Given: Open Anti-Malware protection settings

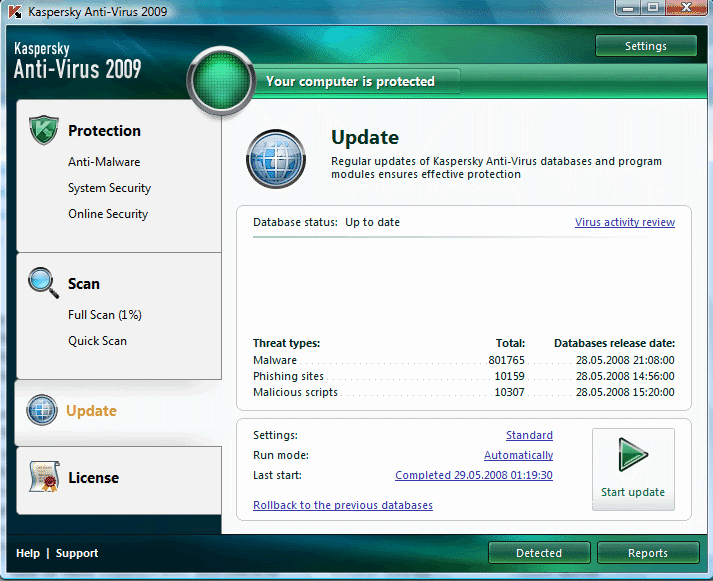Looking at the screenshot, I should (104, 162).
